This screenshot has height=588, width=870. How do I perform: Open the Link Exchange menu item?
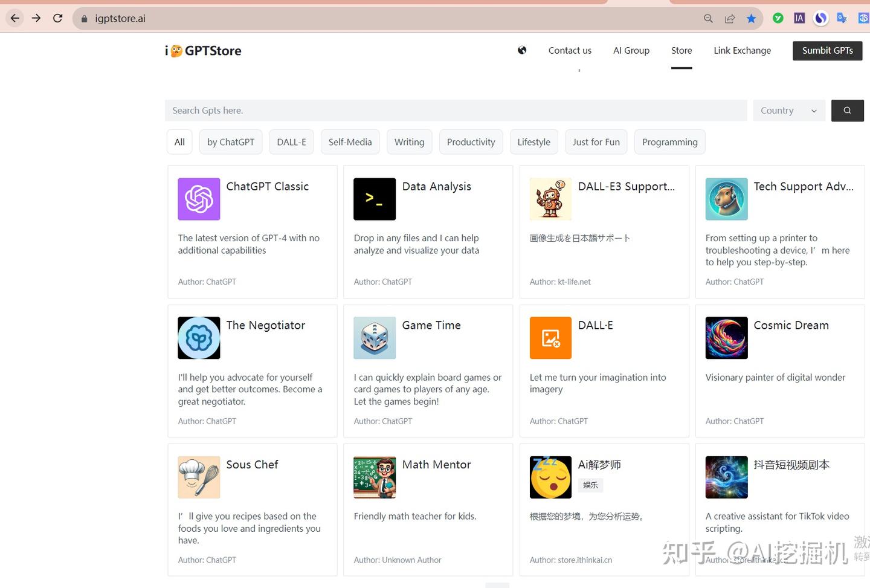pos(742,51)
